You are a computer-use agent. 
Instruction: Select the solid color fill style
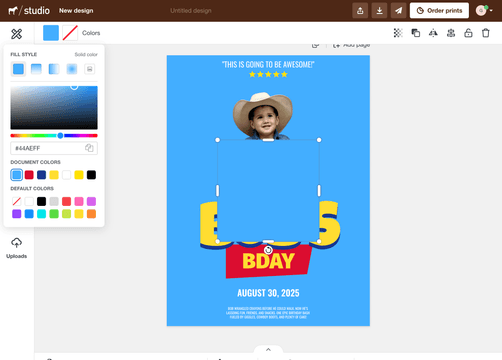point(18,69)
